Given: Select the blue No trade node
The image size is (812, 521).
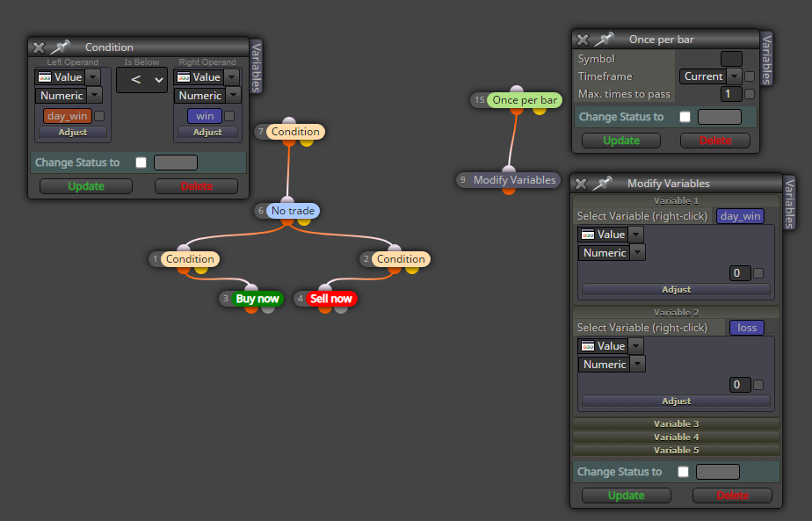Looking at the screenshot, I should tap(293, 211).
